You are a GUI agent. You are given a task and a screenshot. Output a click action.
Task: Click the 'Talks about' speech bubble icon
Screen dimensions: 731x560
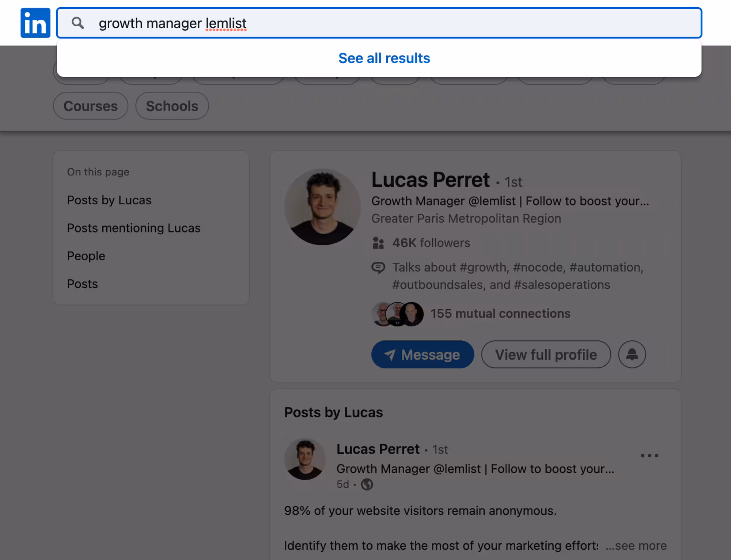tap(378, 268)
